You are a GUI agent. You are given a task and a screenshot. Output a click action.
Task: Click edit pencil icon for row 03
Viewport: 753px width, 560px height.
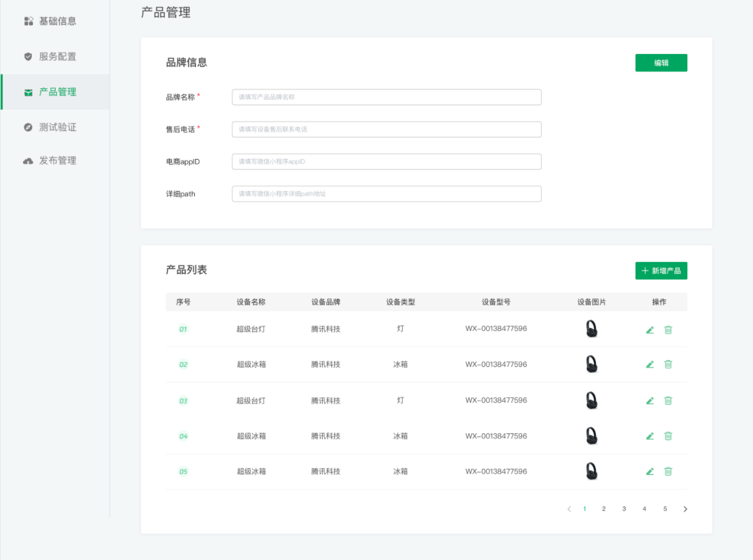tap(650, 400)
